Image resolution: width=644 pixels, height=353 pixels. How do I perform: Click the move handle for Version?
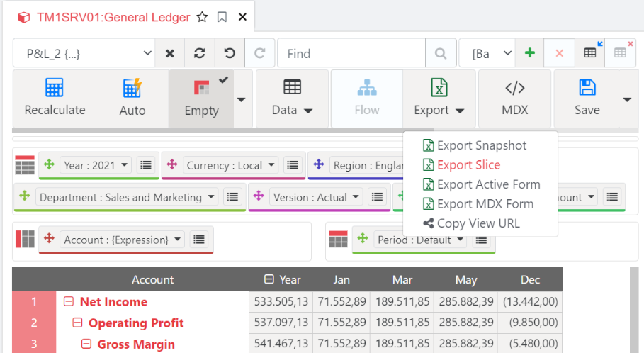(259, 196)
